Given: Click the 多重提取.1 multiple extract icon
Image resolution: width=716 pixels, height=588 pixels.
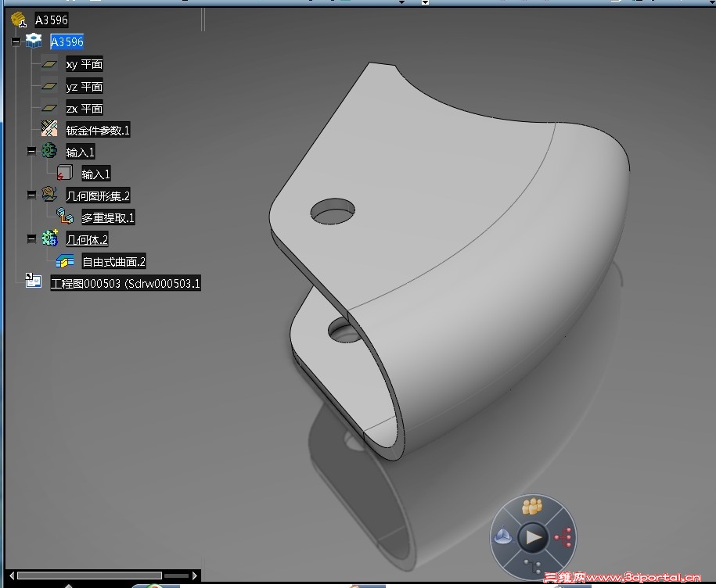Looking at the screenshot, I should [64, 217].
